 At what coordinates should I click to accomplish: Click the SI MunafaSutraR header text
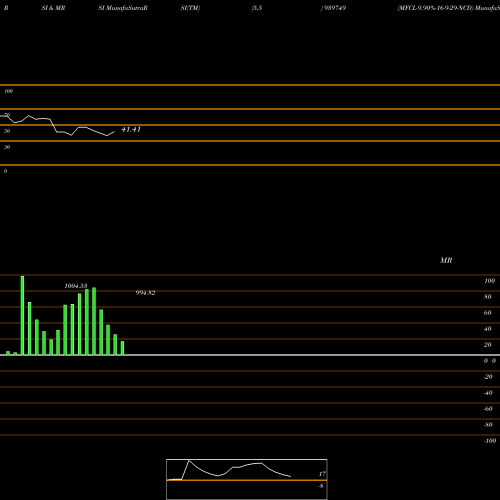[x=123, y=8]
